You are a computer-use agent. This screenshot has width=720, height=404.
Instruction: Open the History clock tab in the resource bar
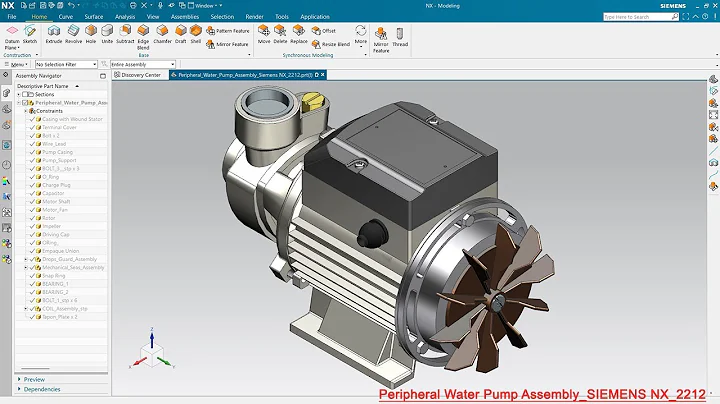(x=6, y=165)
